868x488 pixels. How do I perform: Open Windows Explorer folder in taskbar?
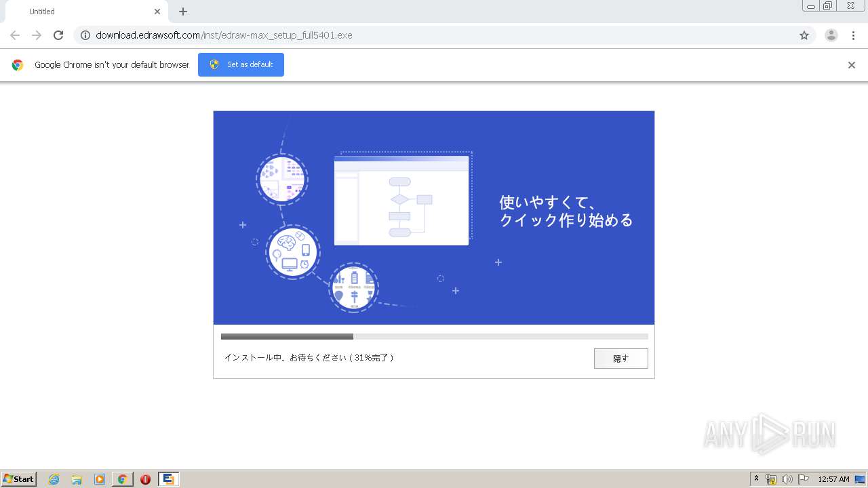click(77, 479)
